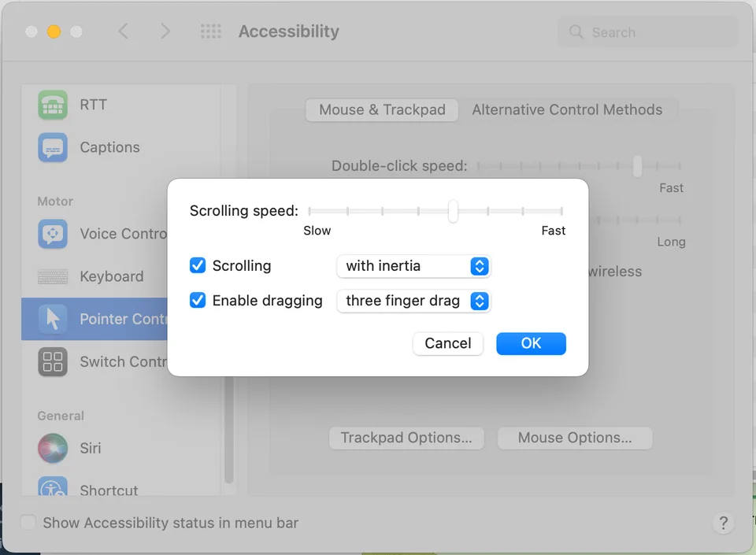
Task: Expand the 'three finger drag' dropdown
Action: 413,301
